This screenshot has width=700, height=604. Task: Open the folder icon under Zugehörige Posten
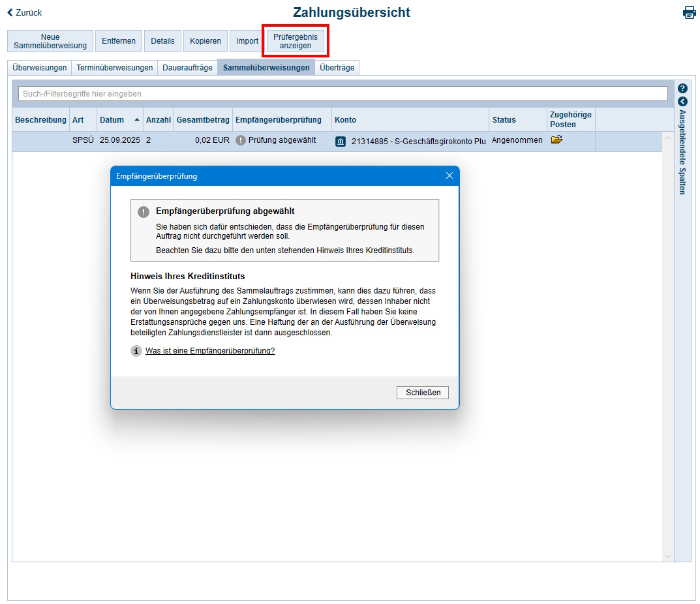pos(556,140)
